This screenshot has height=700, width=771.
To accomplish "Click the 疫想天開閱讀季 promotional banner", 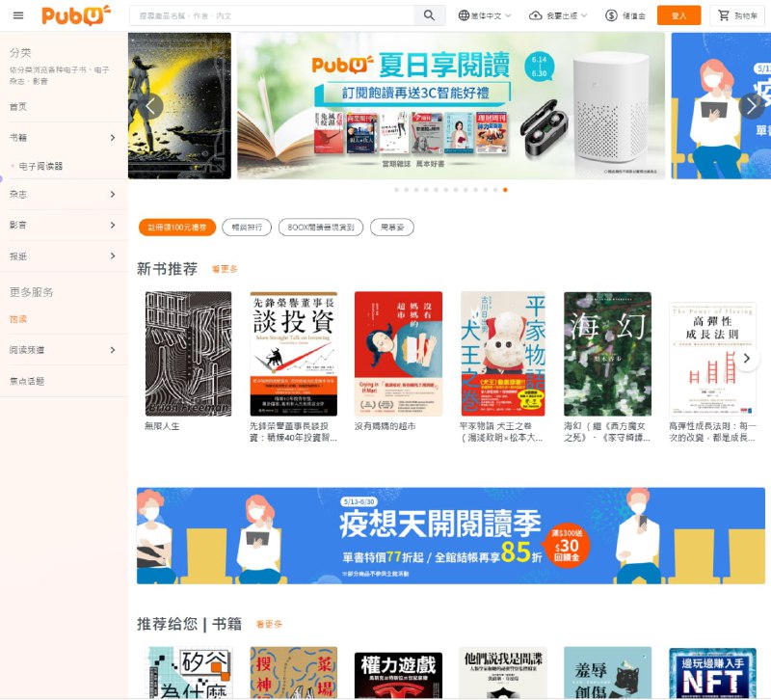I will coord(450,535).
